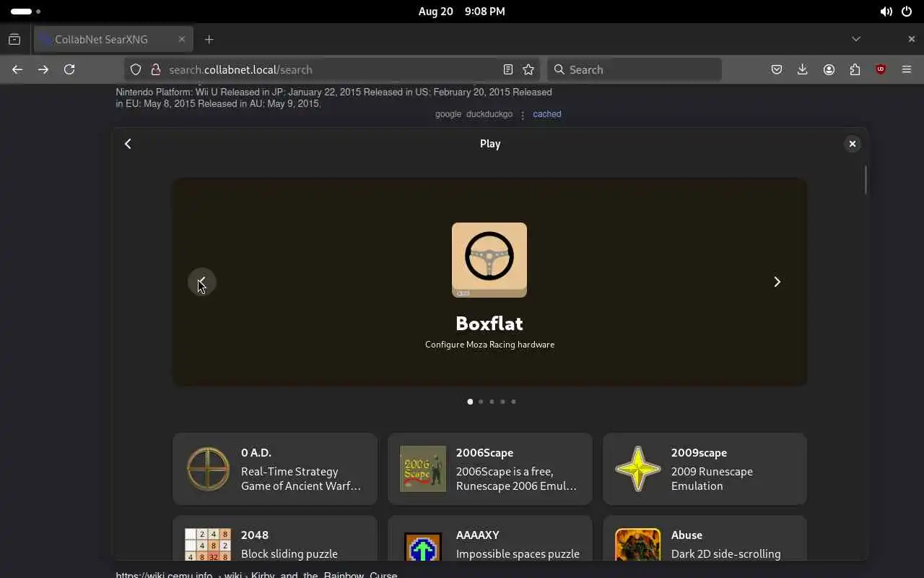Click the browser Back arrow

pos(17,69)
